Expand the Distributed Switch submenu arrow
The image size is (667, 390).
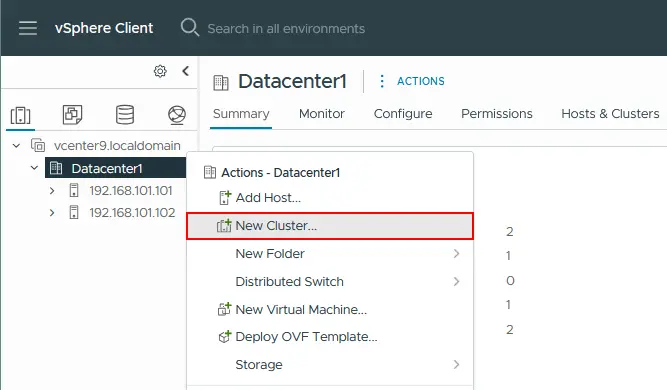coord(456,282)
